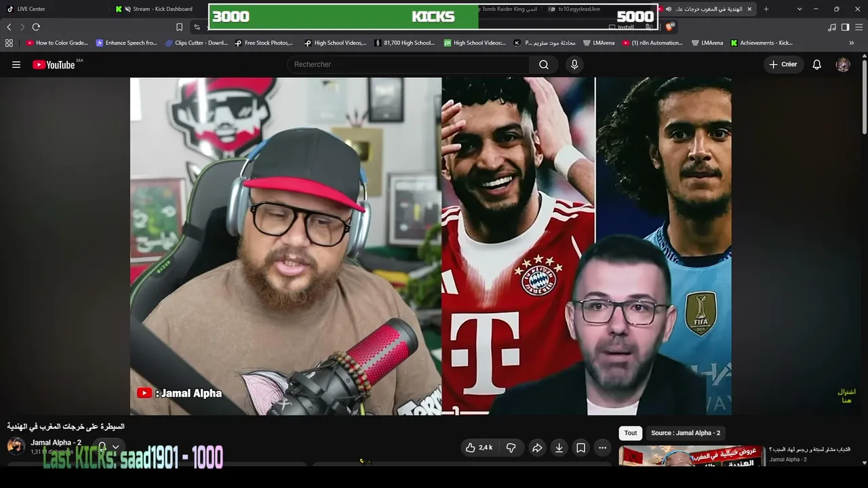
Task: Open the apps grid in bookmarks bar
Action: tap(9, 43)
